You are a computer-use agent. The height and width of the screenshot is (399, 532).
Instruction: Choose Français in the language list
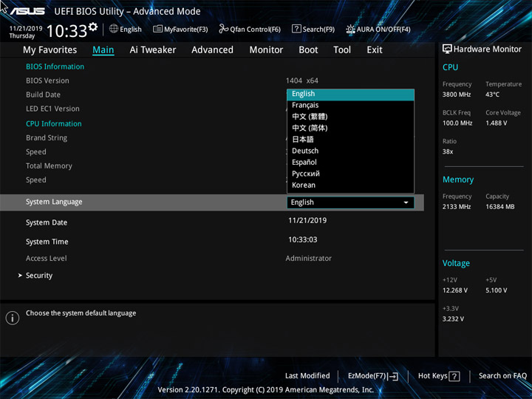click(350, 105)
